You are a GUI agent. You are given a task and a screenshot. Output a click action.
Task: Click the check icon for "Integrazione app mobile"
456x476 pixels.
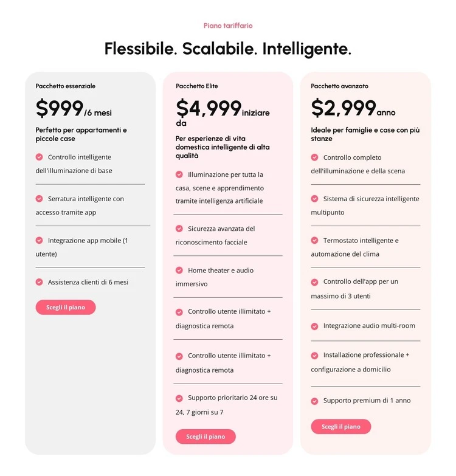[x=40, y=240]
